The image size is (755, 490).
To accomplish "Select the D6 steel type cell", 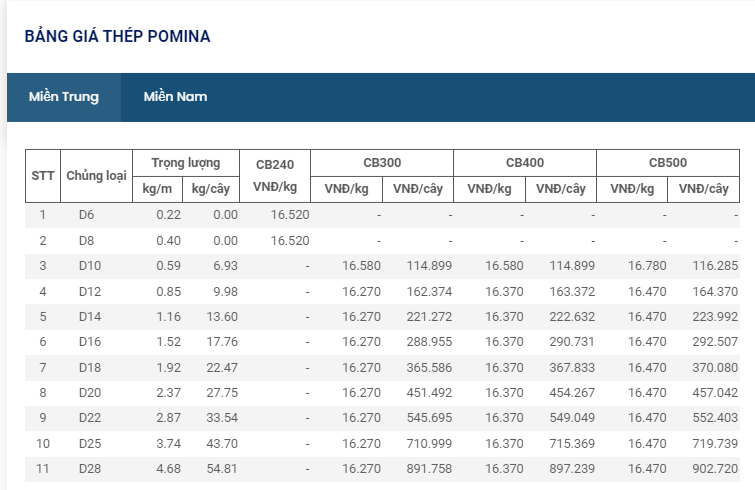I will [x=86, y=215].
